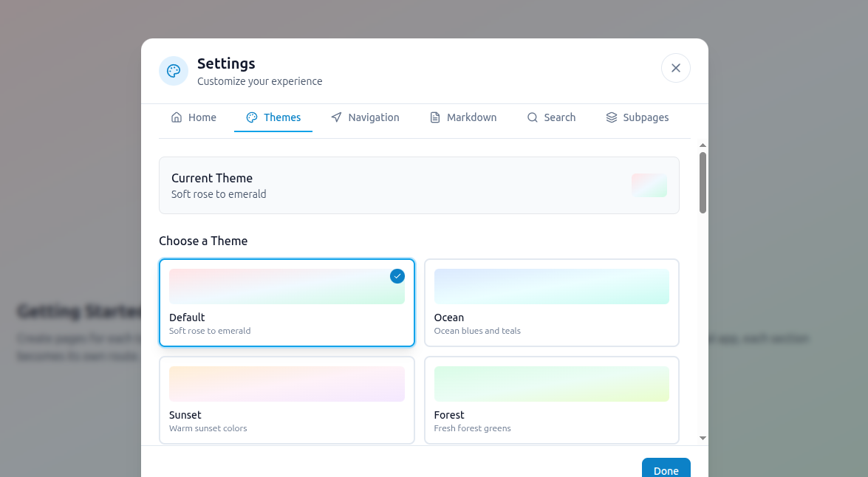Go to the Navigation tab
Viewport: 868px width, 477px height.
pos(365,117)
